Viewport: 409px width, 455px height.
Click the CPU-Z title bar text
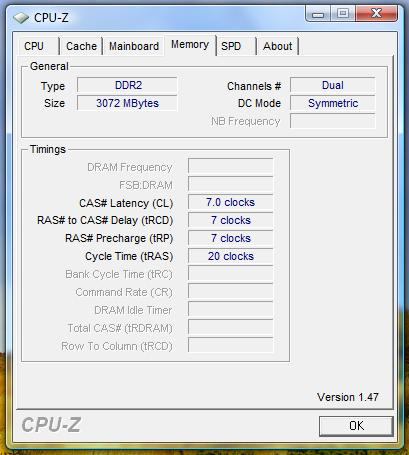(x=51, y=18)
